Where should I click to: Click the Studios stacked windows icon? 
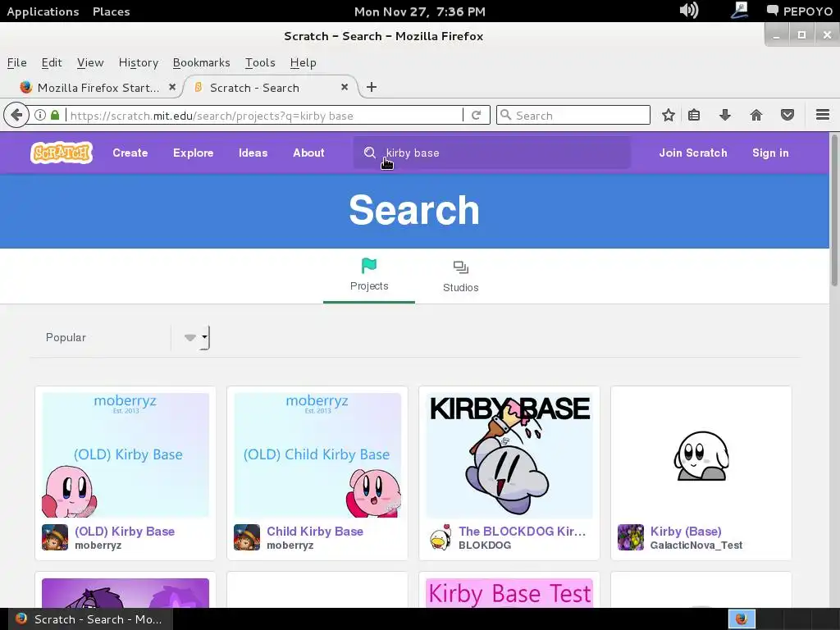(x=461, y=267)
